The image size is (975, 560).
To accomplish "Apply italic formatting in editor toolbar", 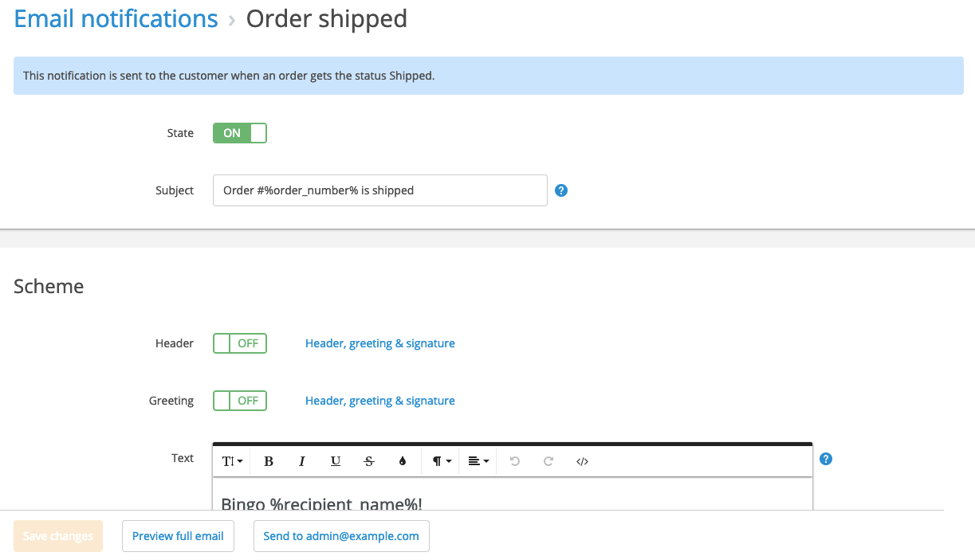I will coord(302,461).
